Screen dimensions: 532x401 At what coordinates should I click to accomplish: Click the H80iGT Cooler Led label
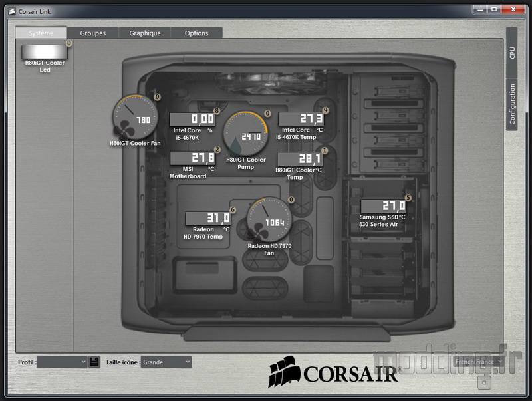45,66
